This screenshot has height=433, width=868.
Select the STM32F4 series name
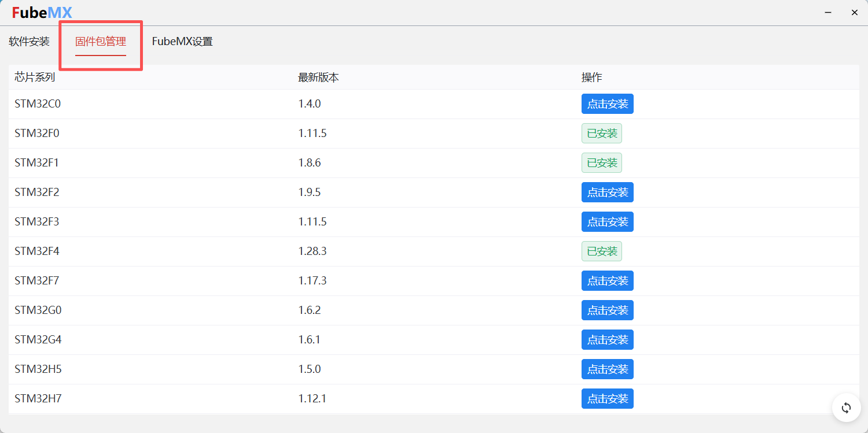[x=37, y=251]
